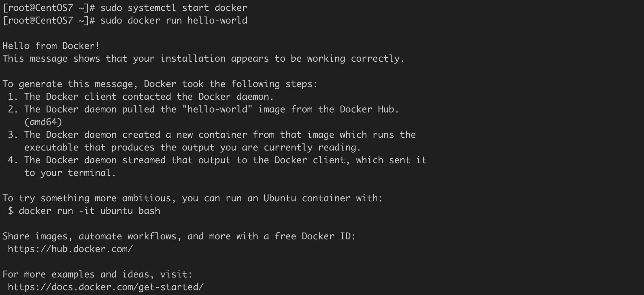
Task: Open the https://hub.docker.com/ link
Action: point(70,249)
